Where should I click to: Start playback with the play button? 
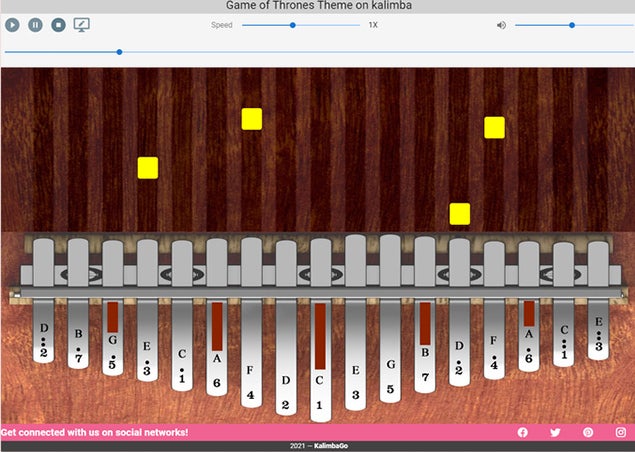pyautogui.click(x=12, y=25)
